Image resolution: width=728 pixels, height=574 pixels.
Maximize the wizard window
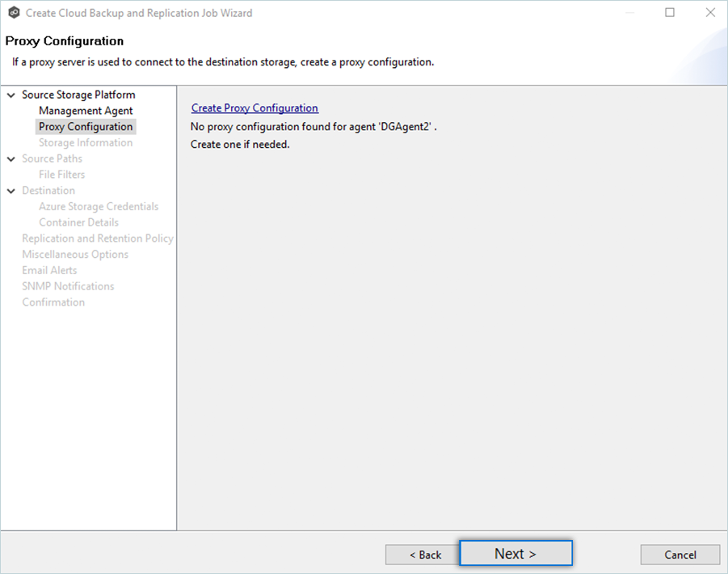click(670, 13)
